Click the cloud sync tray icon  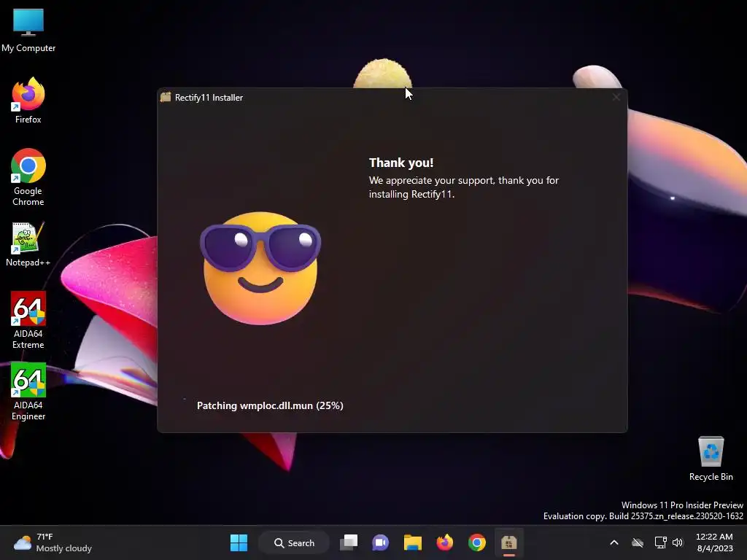(638, 542)
